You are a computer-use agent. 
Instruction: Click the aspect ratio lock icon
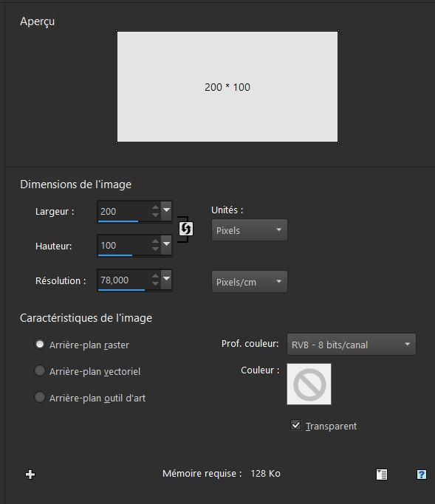pos(186,229)
